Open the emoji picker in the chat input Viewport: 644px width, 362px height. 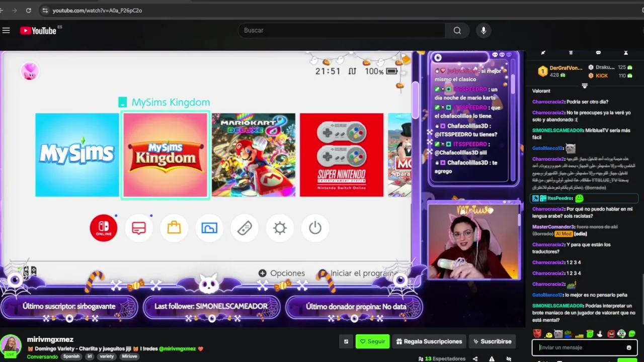click(629, 347)
